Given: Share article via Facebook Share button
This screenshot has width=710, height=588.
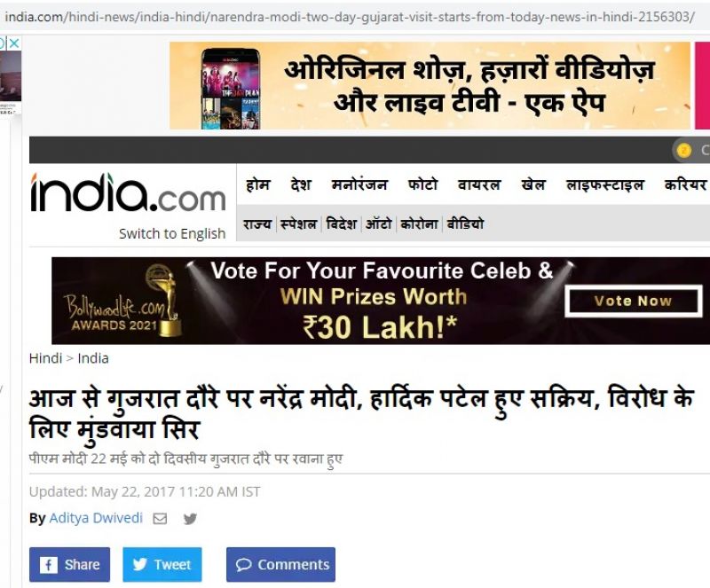Looking at the screenshot, I should click(70, 564).
